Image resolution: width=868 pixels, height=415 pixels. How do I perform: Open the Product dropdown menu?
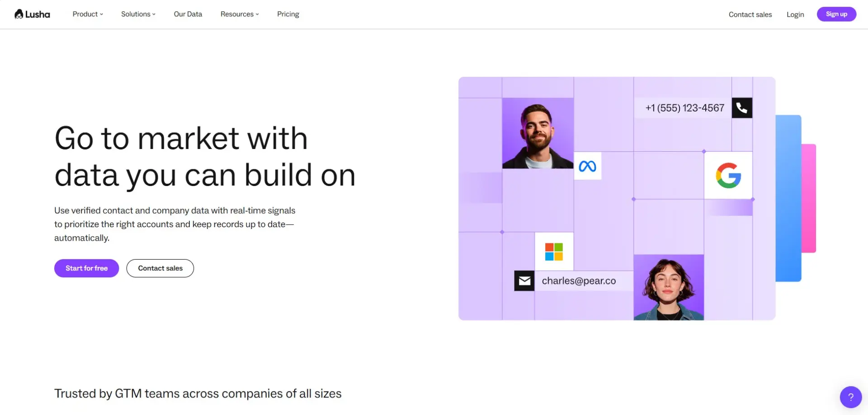[x=88, y=14]
